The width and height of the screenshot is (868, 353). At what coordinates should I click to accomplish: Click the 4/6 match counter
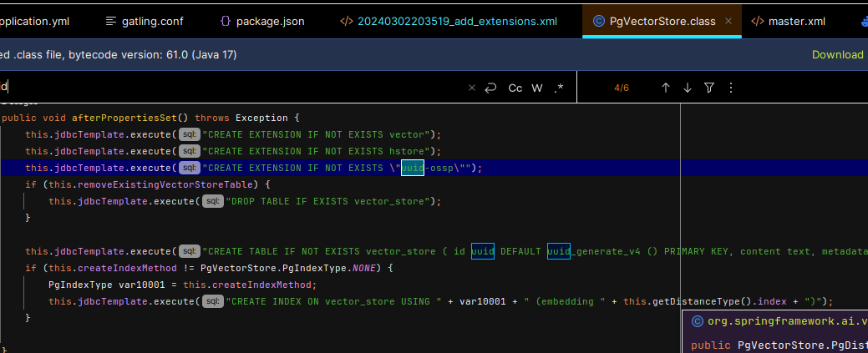(x=622, y=88)
